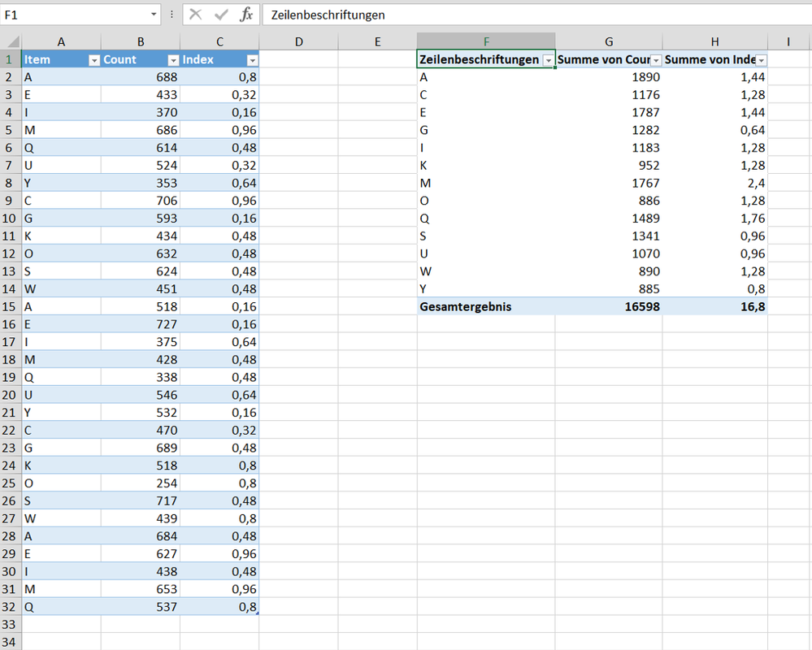Click into the formula bar text field
Screen dimensions: 812x650
pyautogui.click(x=537, y=15)
